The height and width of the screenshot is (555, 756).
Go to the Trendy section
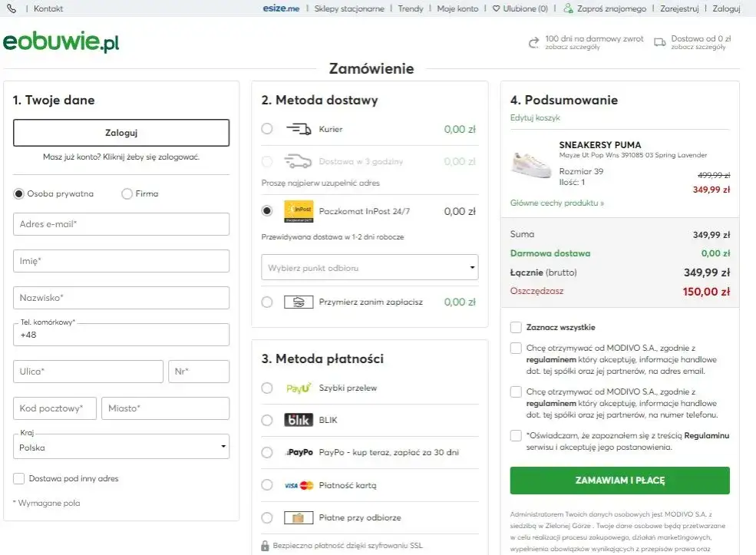point(411,8)
